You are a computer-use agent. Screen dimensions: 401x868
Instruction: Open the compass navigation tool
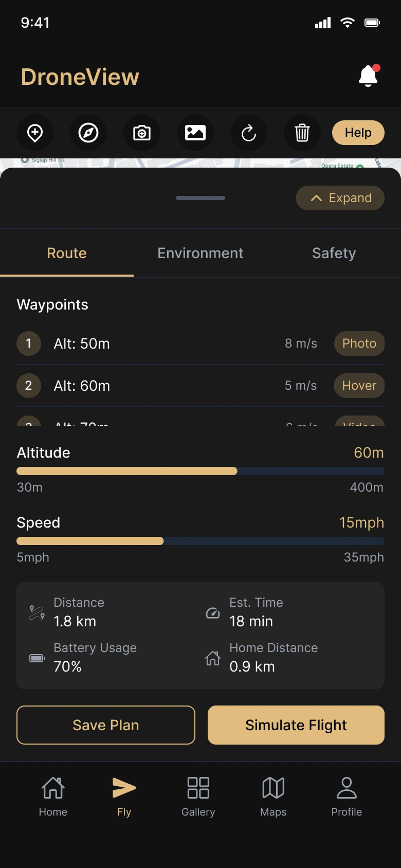[x=88, y=133]
